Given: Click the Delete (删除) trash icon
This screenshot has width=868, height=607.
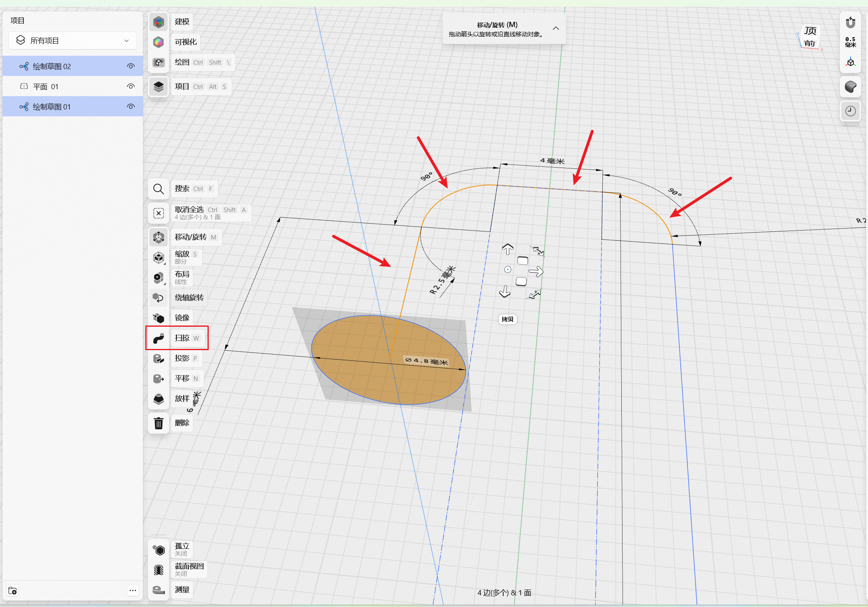Looking at the screenshot, I should point(159,423).
